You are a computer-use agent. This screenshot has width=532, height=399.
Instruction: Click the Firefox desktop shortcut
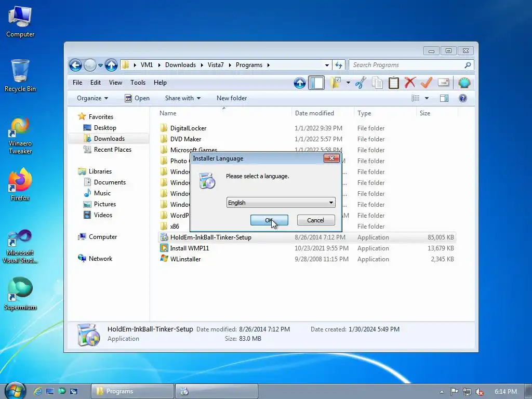(20, 185)
